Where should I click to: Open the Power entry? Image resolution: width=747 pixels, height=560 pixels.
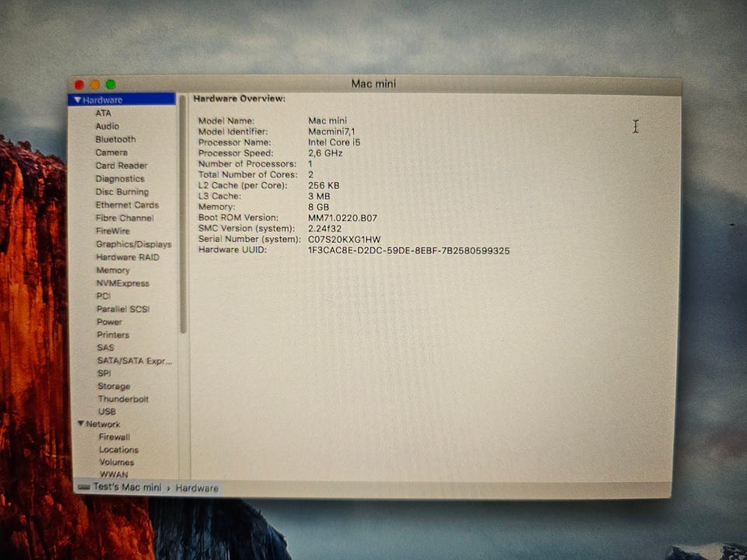[110, 322]
